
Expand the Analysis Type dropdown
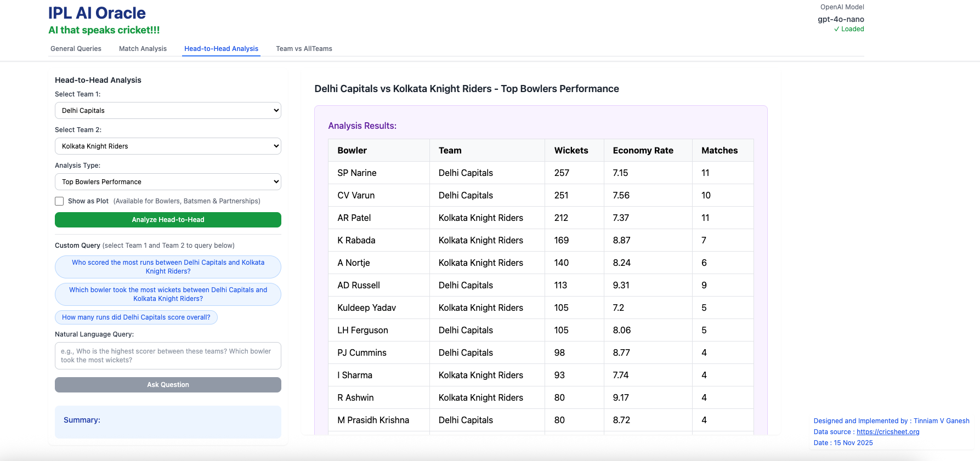click(x=168, y=182)
